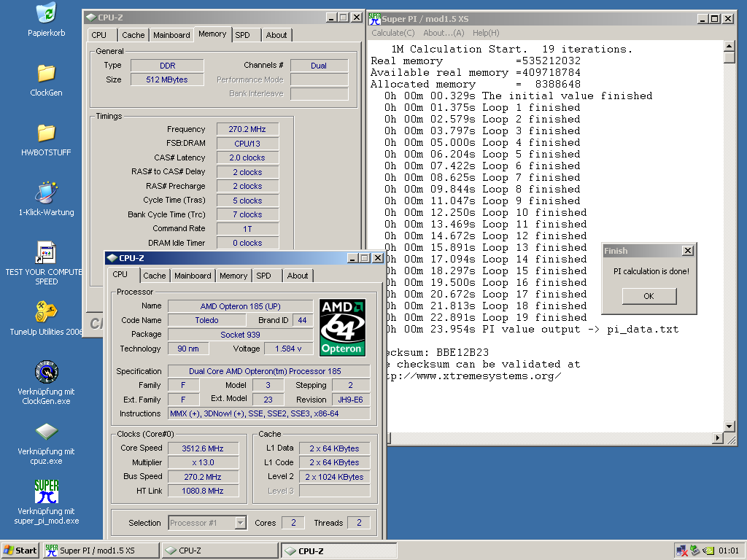This screenshot has height=560, width=747.
Task: Click Super PI vertical scrollbar down arrow
Action: click(x=729, y=426)
